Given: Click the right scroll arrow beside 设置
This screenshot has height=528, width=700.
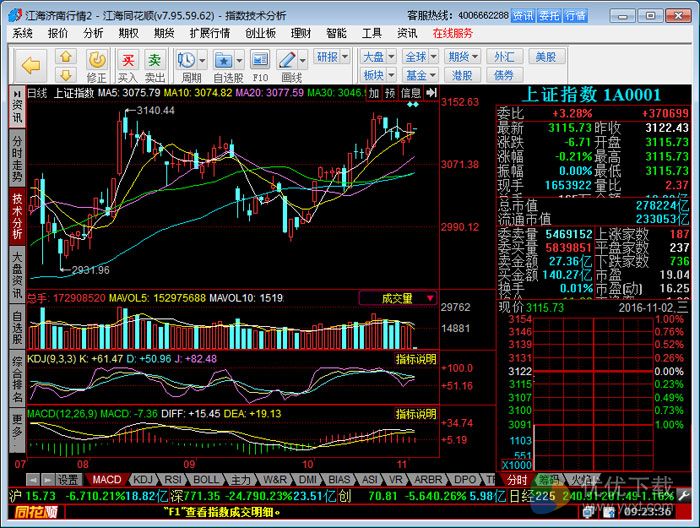Looking at the screenshot, I should click(47, 480).
